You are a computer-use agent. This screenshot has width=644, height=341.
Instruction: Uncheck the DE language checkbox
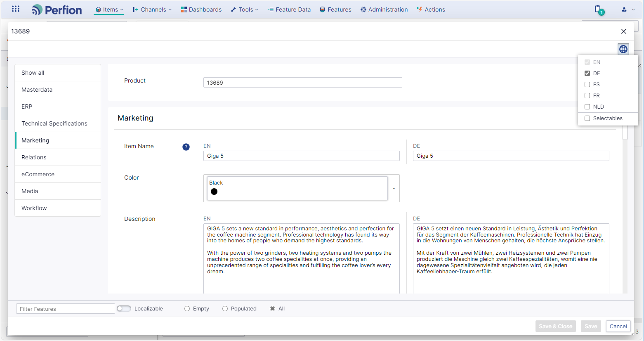pyautogui.click(x=587, y=73)
